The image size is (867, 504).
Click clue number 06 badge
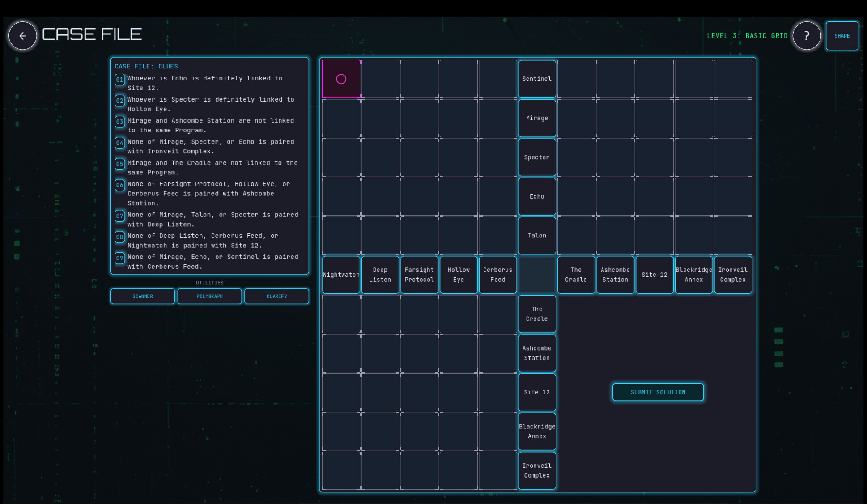(x=119, y=185)
